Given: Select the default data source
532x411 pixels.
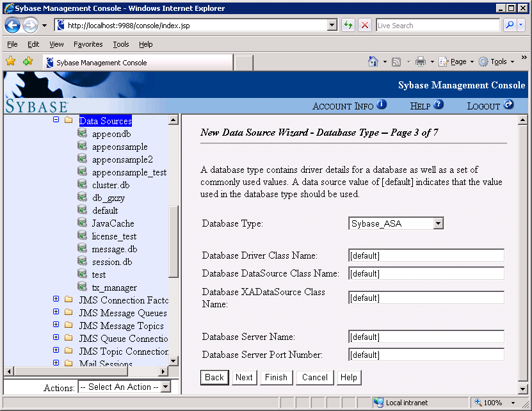Looking at the screenshot, I should pos(105,211).
